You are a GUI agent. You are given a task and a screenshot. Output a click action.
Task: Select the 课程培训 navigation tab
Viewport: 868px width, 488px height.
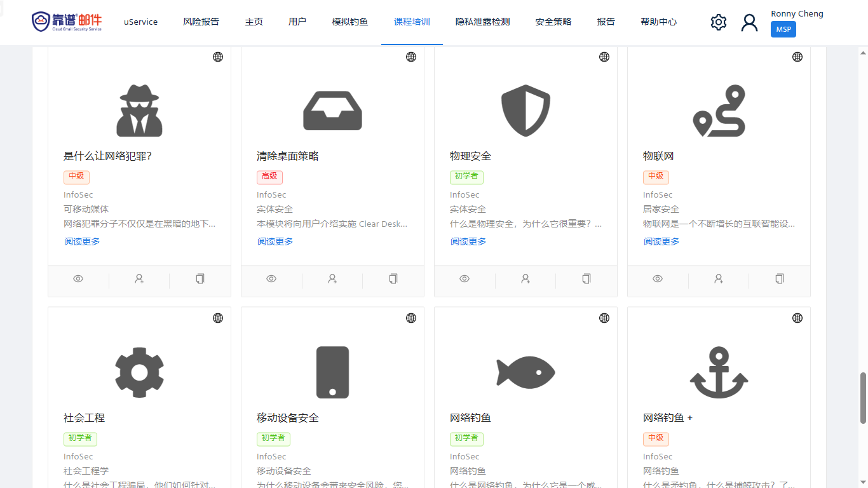click(411, 21)
